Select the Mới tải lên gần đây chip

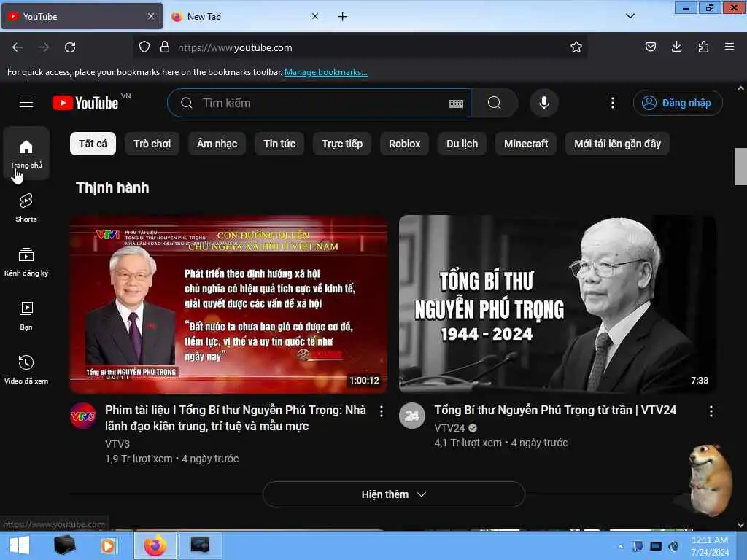tap(617, 144)
